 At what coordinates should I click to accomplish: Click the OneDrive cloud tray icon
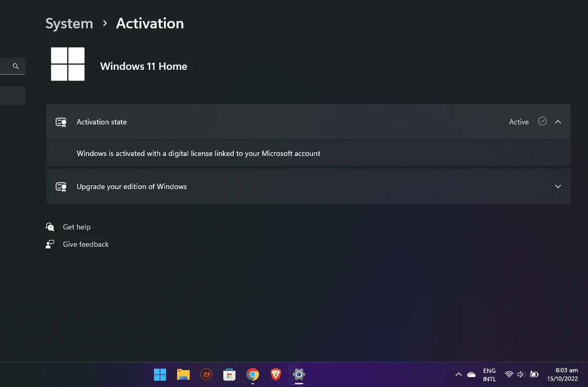[471, 374]
